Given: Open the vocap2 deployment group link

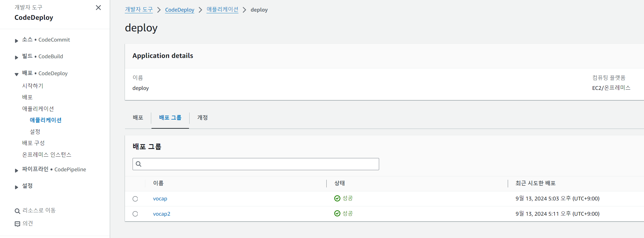Looking at the screenshot, I should [x=162, y=214].
